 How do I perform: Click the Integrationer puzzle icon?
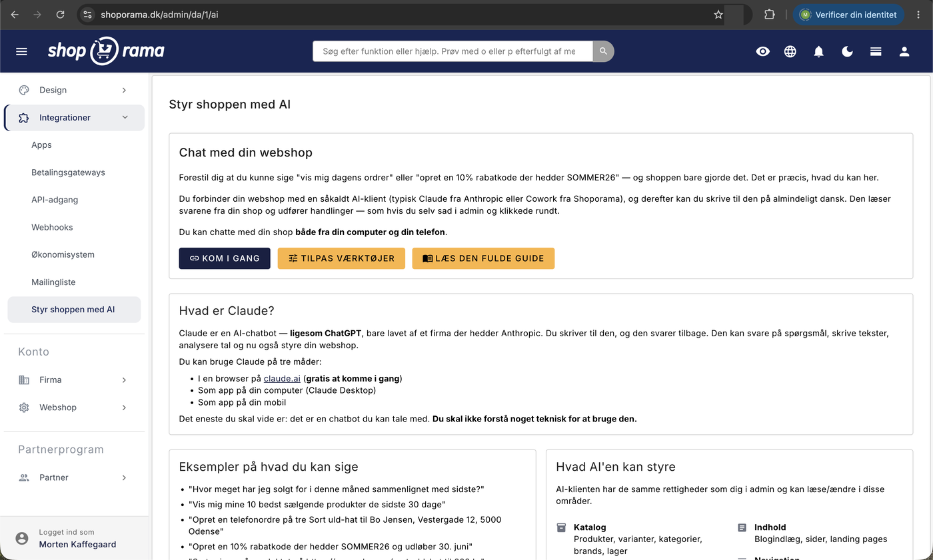pyautogui.click(x=24, y=118)
